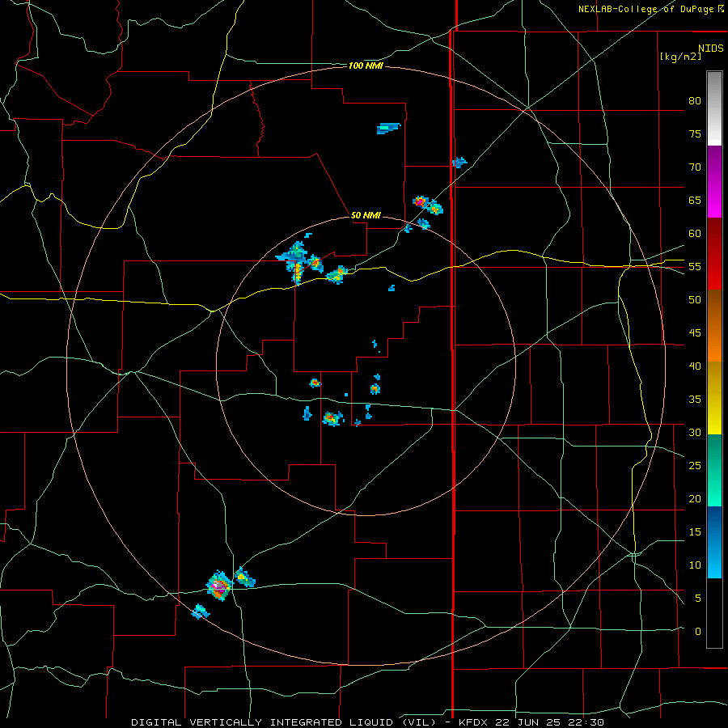
Task: Click the isolated light-blue echo at far north
Action: (x=388, y=128)
